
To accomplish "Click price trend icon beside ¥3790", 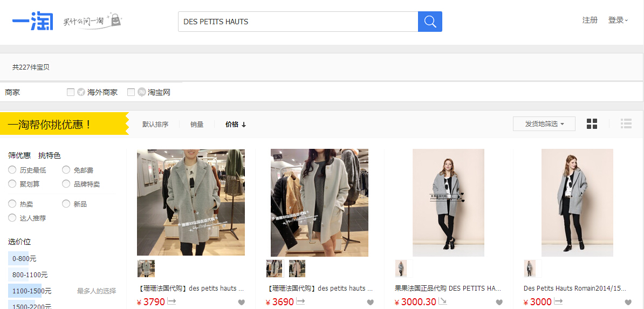I will tap(172, 301).
